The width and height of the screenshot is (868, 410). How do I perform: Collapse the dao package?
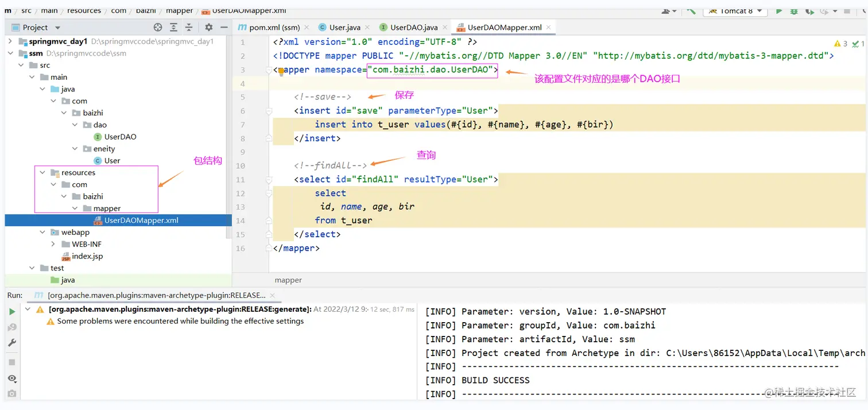tap(75, 125)
